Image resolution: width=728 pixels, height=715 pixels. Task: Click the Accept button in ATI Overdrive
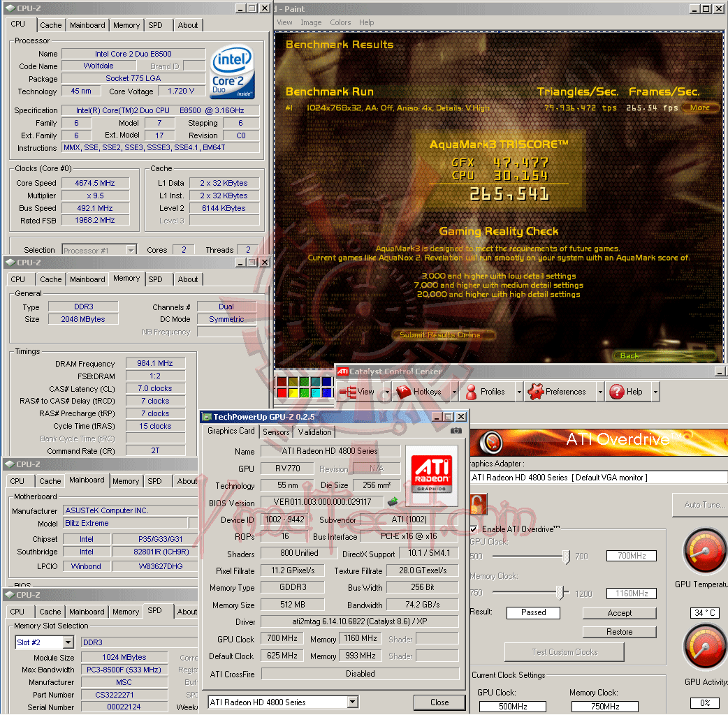619,613
